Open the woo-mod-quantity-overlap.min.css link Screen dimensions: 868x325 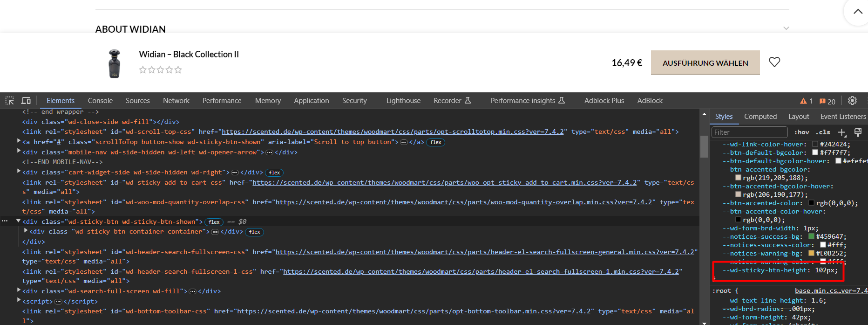pyautogui.click(x=464, y=202)
